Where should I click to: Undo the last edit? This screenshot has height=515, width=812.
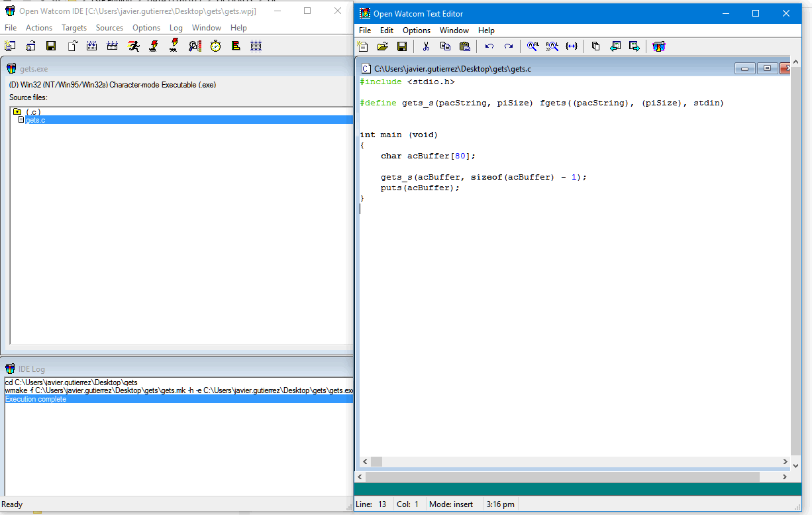(489, 46)
